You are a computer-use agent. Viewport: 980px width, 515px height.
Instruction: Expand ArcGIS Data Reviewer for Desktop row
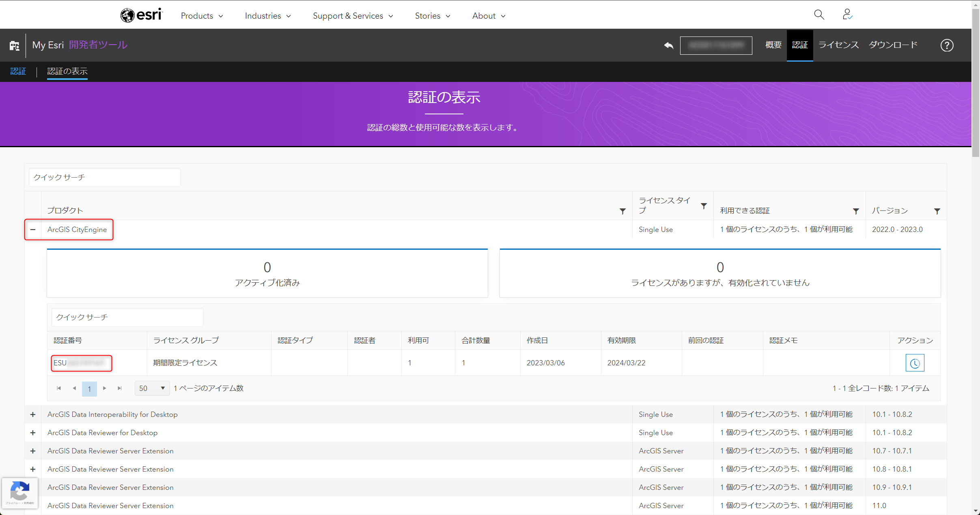click(33, 433)
